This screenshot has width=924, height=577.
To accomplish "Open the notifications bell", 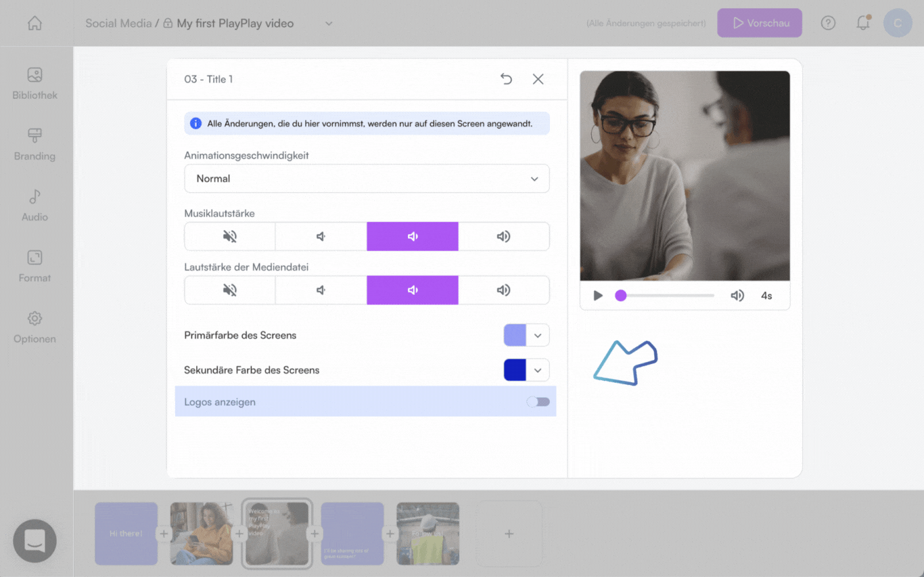I will tap(863, 23).
